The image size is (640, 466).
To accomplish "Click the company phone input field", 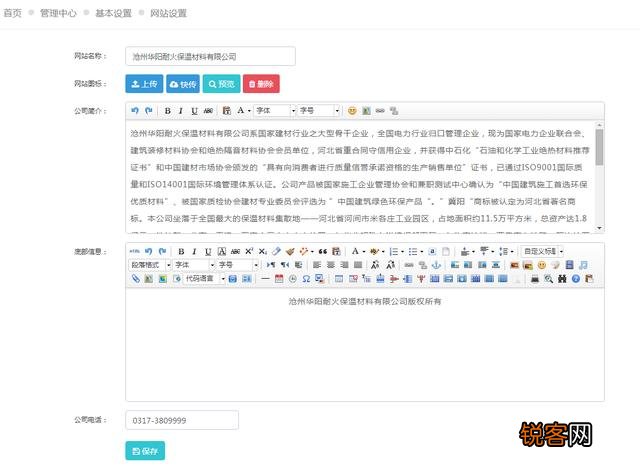I will (x=182, y=420).
